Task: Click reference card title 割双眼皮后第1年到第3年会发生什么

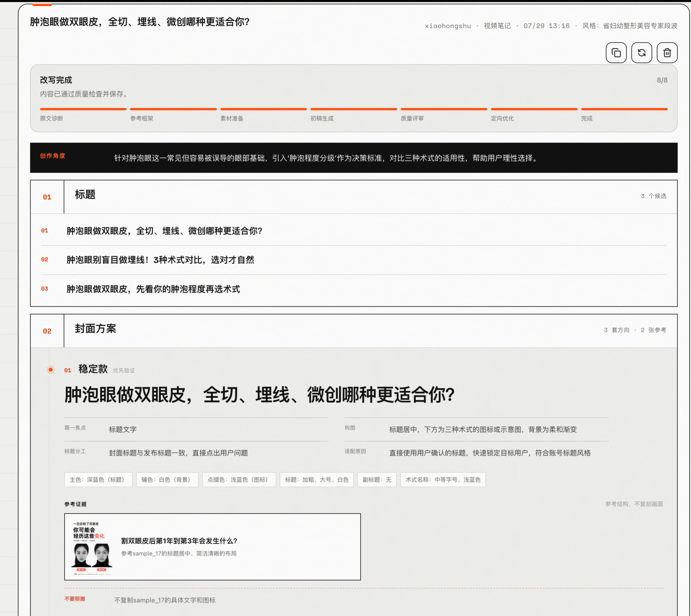Action: point(179,541)
